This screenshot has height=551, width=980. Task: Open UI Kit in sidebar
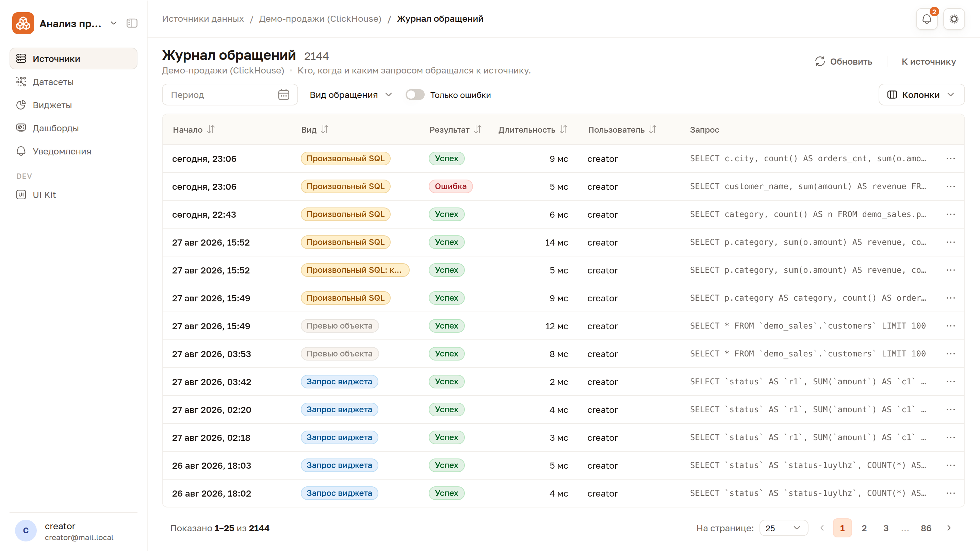(73, 195)
